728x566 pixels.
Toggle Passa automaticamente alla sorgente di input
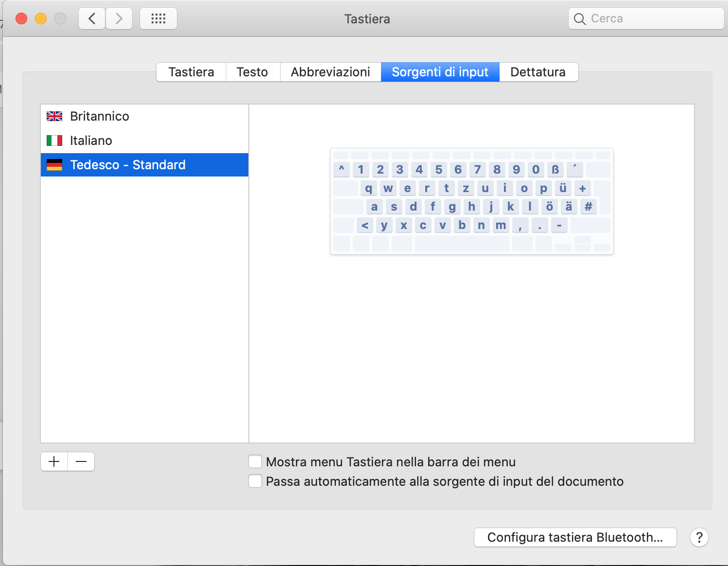point(255,481)
